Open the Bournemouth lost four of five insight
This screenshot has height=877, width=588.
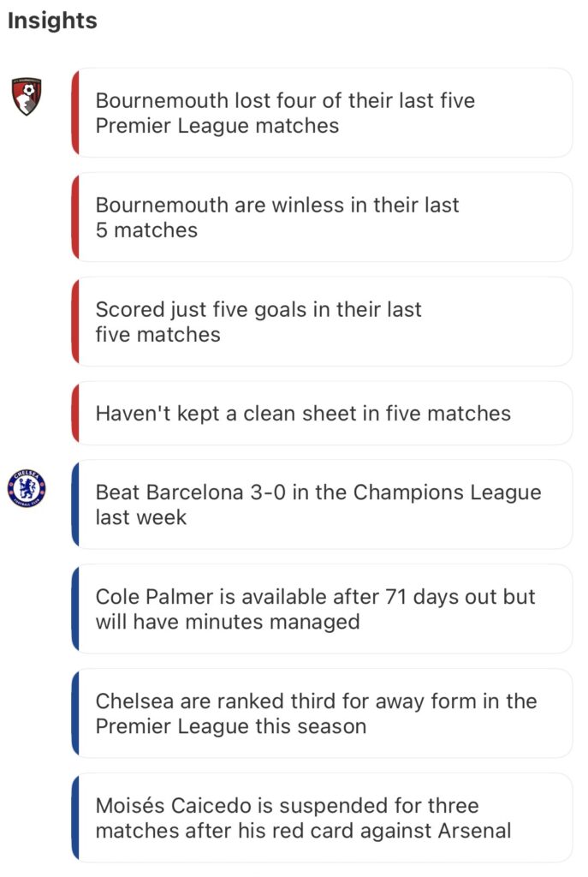[322, 113]
